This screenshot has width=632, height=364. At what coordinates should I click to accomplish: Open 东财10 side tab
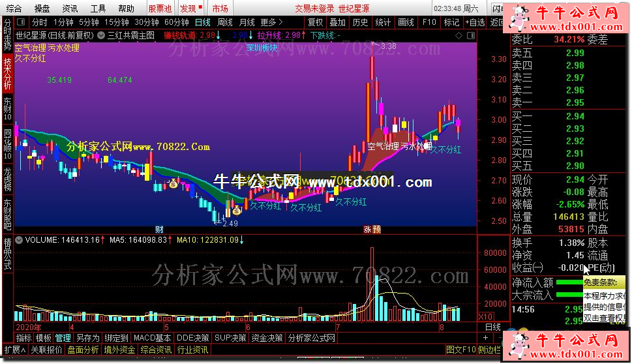[8, 108]
